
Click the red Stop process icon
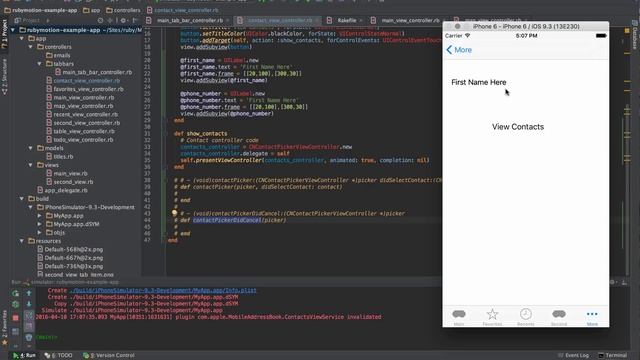(x=16, y=318)
